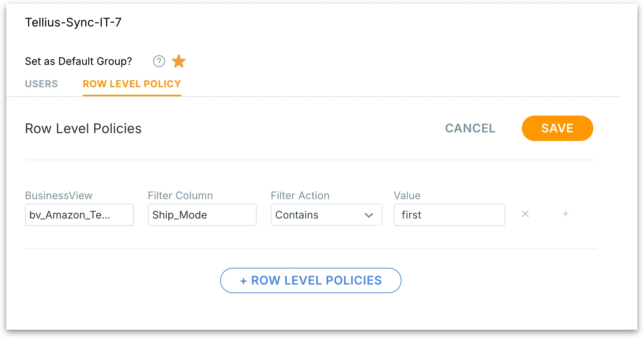644x339 pixels.
Task: Remove the Ship_Mode policy row
Action: (525, 214)
